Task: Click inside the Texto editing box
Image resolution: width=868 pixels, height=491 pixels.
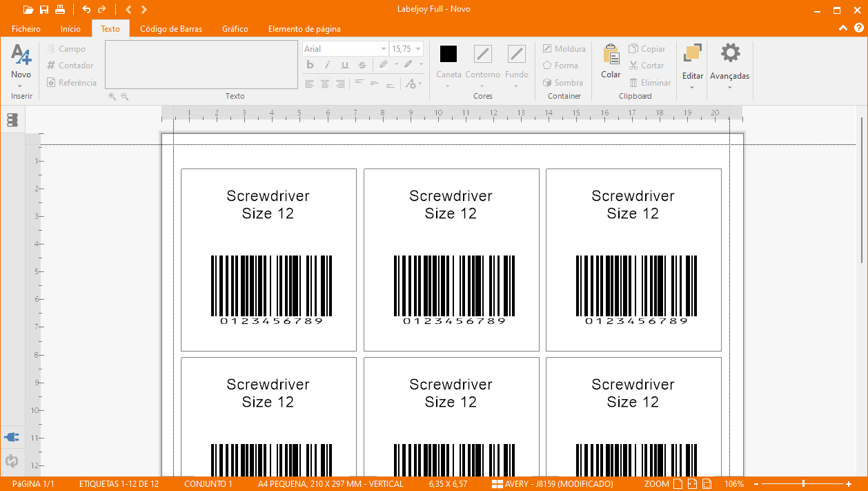Action: 201,65
